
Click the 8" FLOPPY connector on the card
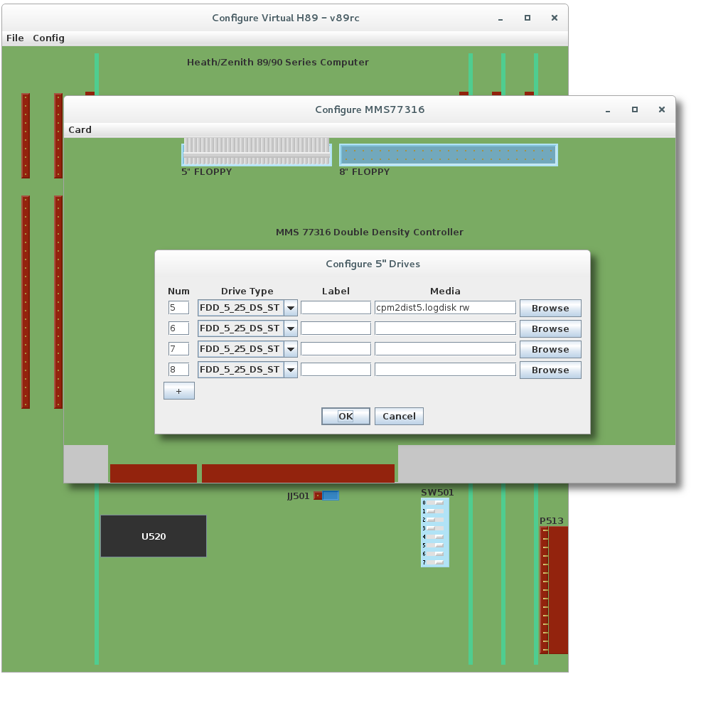[448, 154]
